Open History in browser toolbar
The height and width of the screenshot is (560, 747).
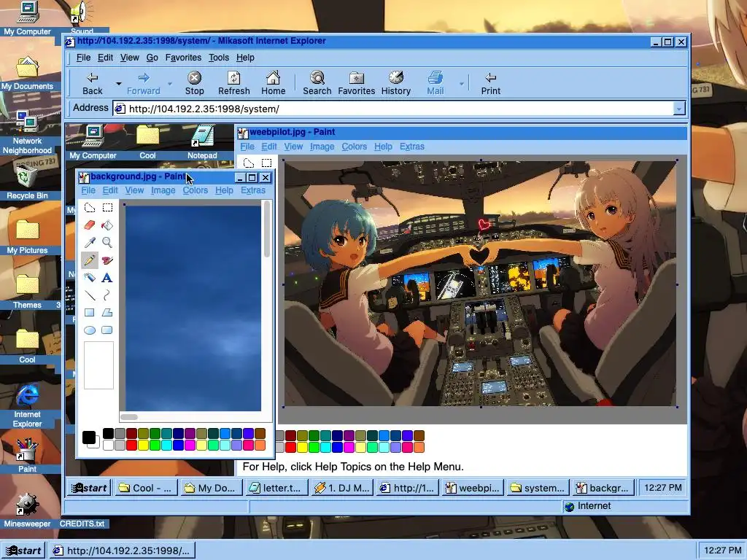pos(396,83)
